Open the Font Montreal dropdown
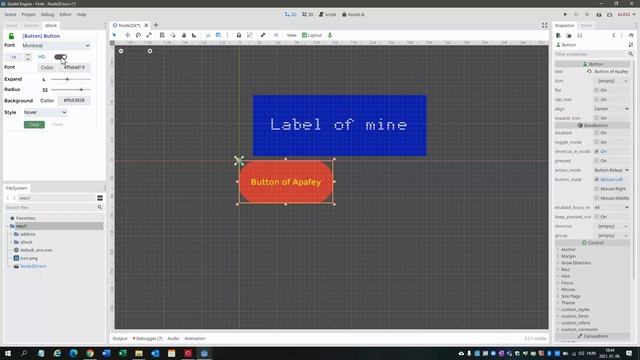Image resolution: width=640 pixels, height=360 pixels. coord(56,45)
